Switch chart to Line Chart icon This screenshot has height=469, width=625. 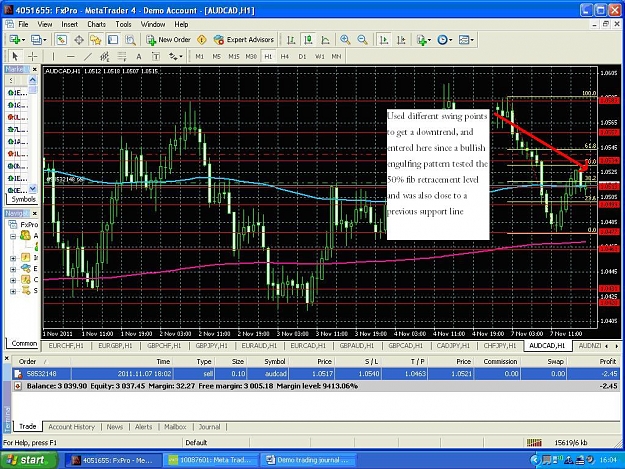coord(325,40)
